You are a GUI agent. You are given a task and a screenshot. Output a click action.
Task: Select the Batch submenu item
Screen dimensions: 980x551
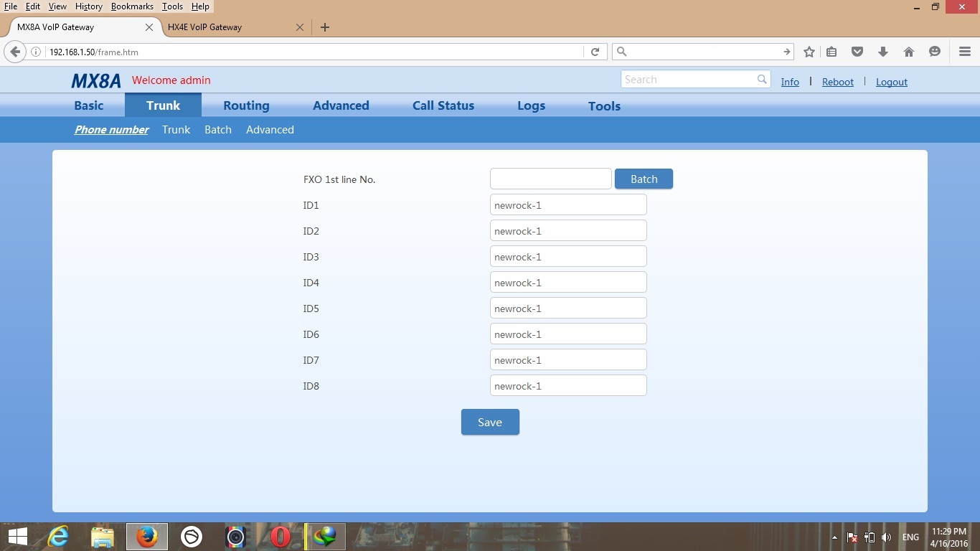(218, 130)
